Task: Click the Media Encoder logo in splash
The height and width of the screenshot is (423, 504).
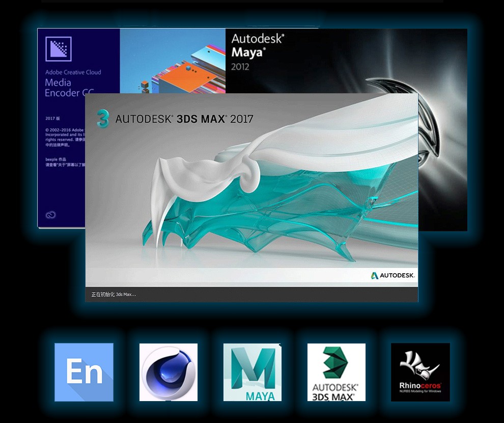Action: click(59, 49)
